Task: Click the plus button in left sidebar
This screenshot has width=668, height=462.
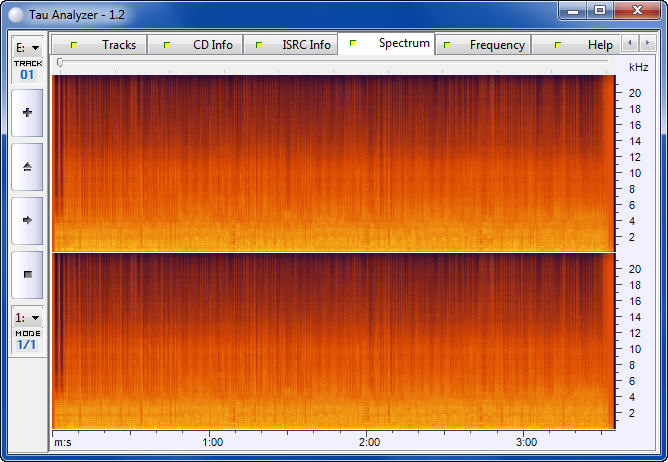Action: pyautogui.click(x=27, y=113)
